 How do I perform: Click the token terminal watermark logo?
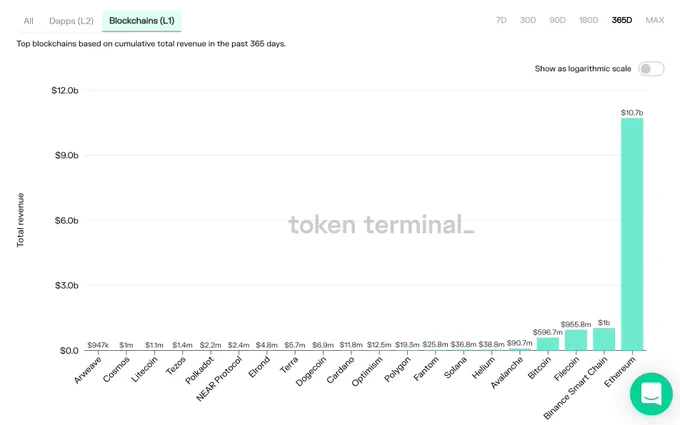tap(382, 225)
